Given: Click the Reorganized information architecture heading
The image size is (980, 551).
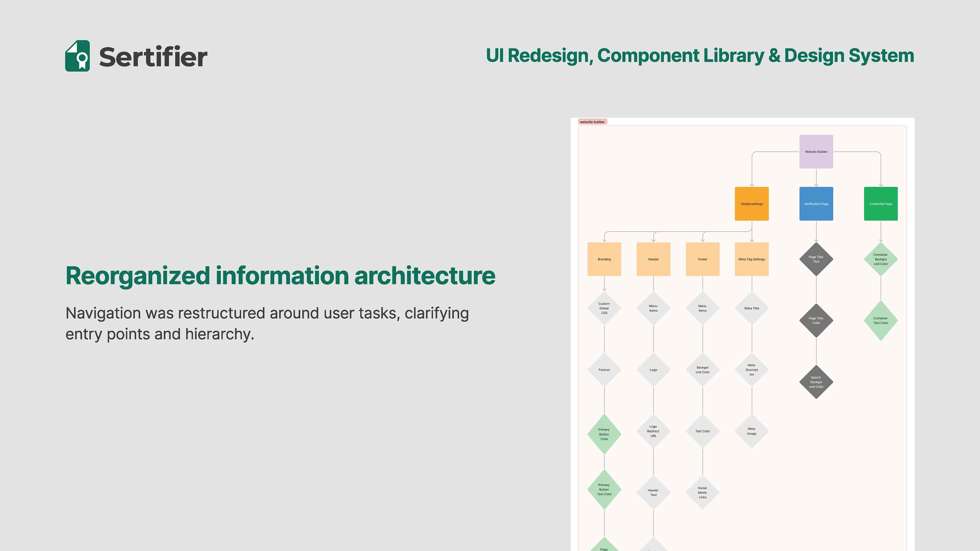Looking at the screenshot, I should (280, 276).
